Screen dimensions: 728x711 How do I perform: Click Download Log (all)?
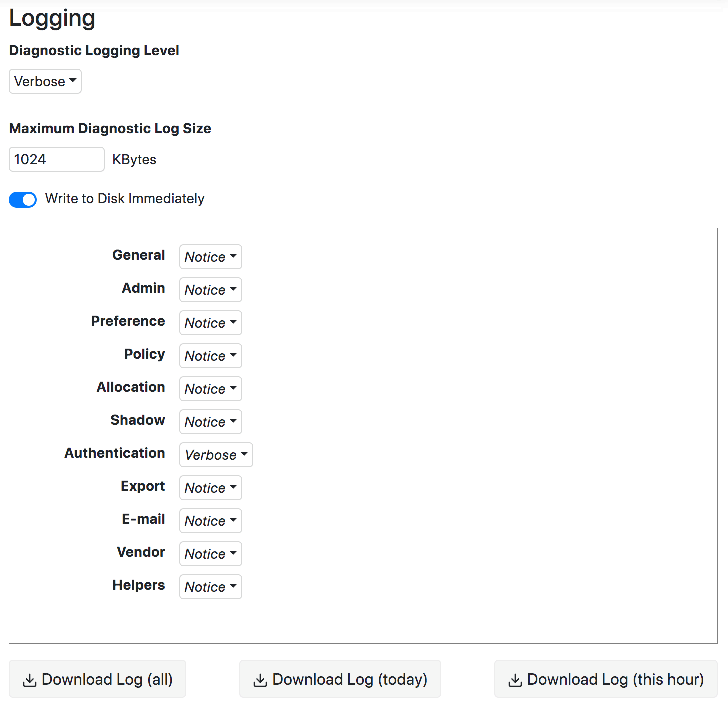(x=98, y=679)
